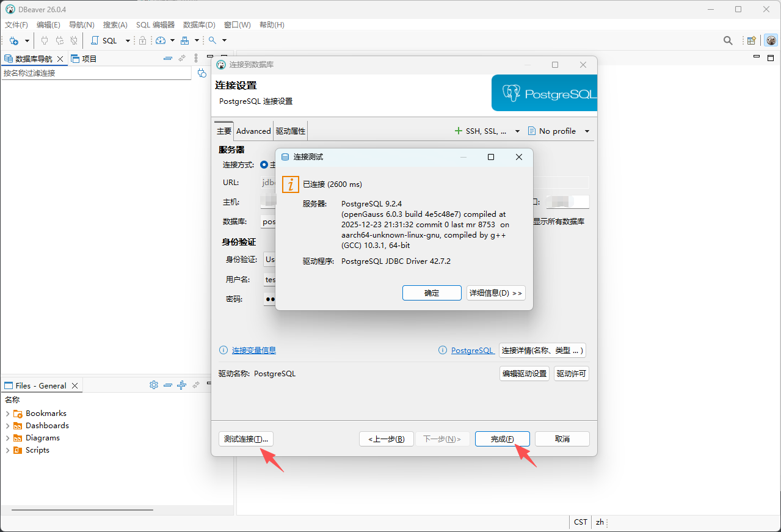Open the 连接变量信息 link

click(x=254, y=351)
